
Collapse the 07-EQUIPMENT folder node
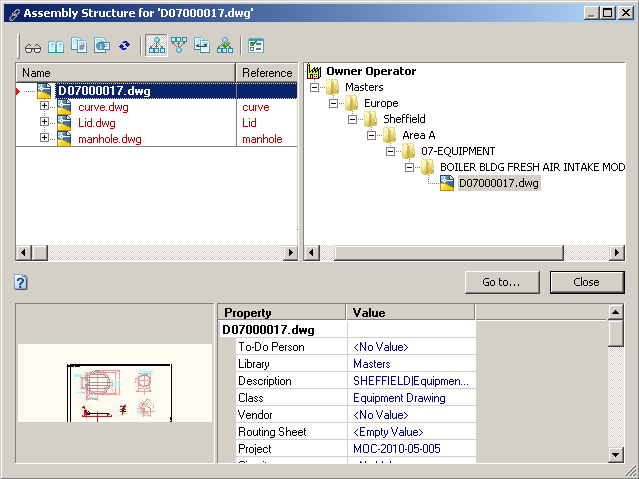390,151
